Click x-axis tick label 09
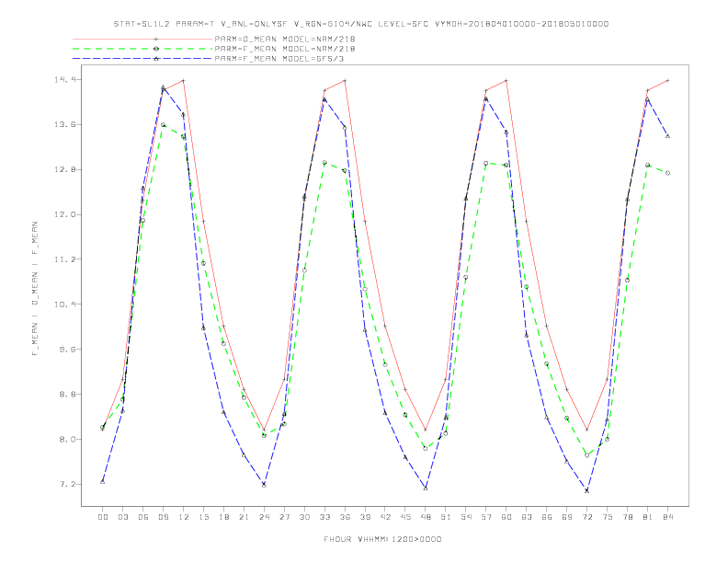 tap(163, 517)
